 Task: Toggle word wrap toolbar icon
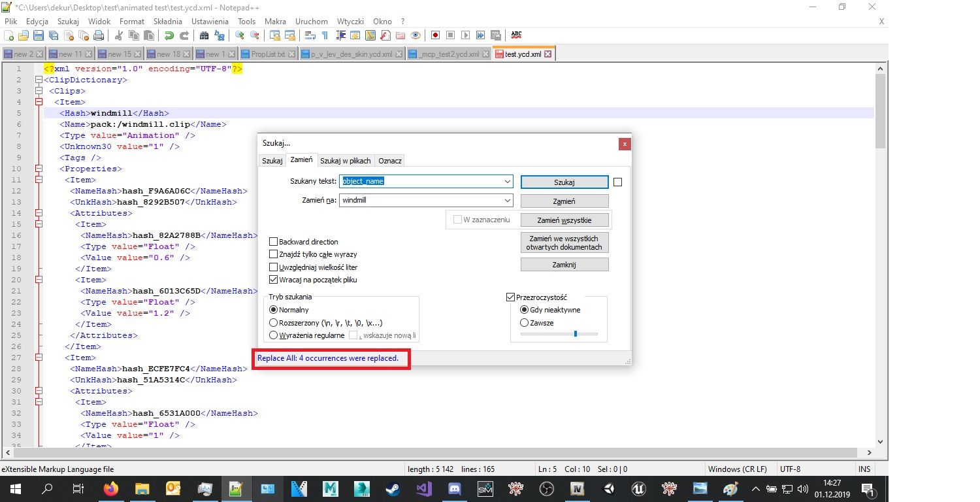coord(310,35)
